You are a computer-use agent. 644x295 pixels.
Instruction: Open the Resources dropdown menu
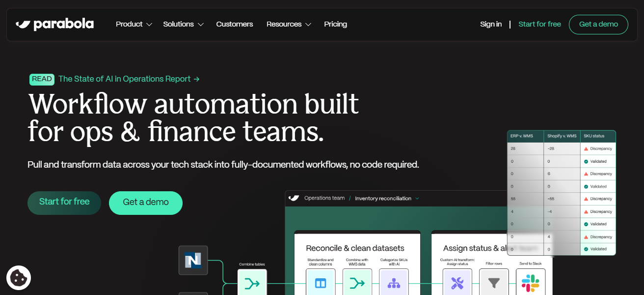[x=289, y=24]
